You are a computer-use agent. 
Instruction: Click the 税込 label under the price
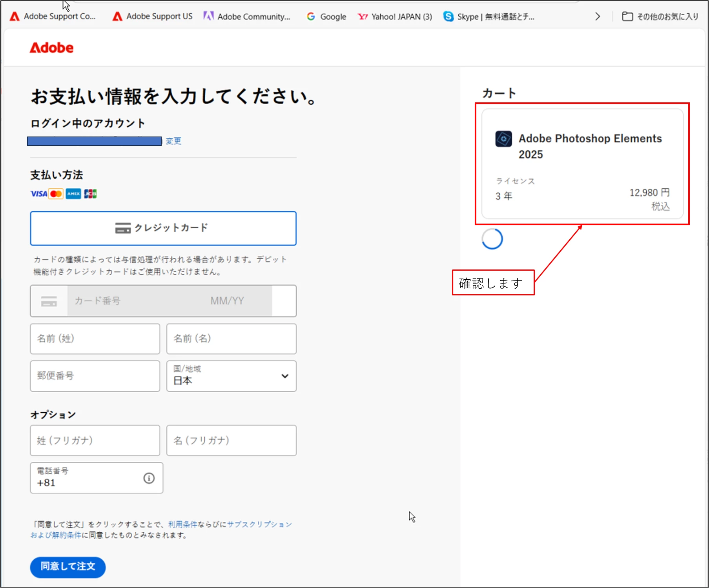pyautogui.click(x=660, y=207)
